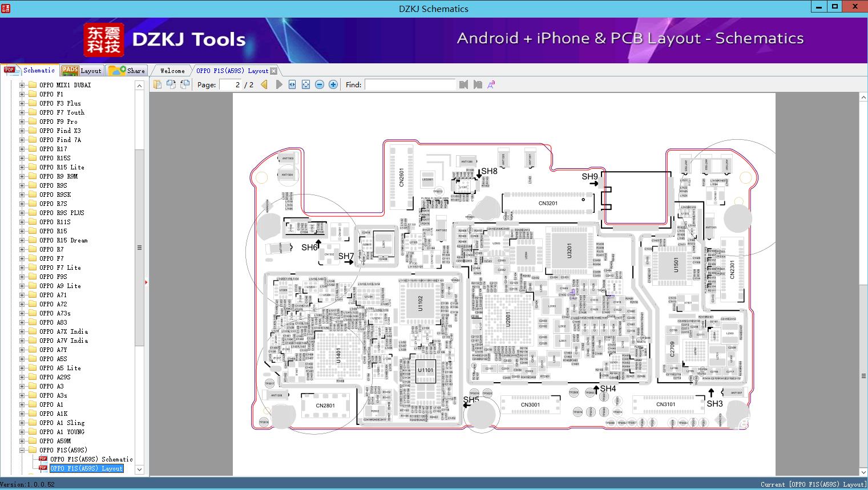Switch to the PADS Layout tab
868x490 pixels.
[82, 71]
